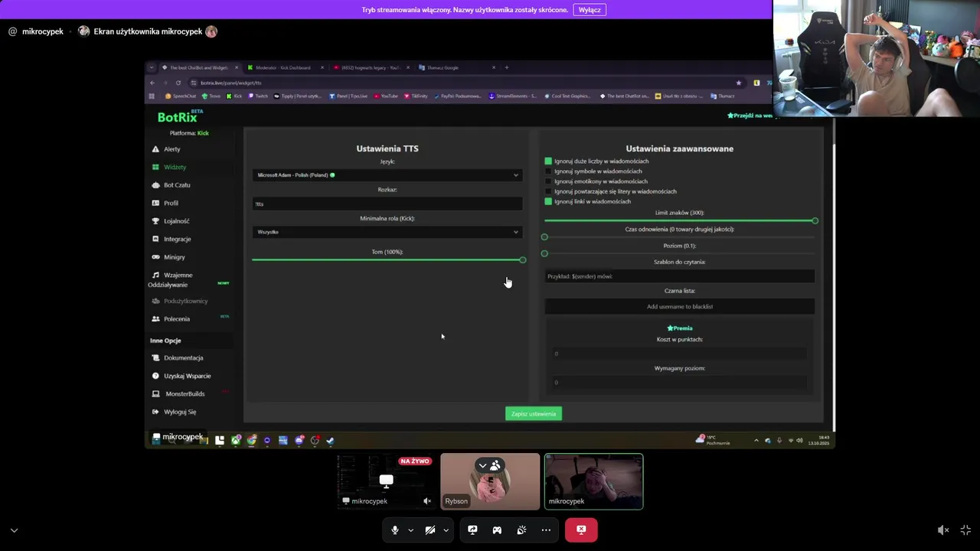
Task: Open Wzajemne Oddziaływanie music item
Action: click(171, 279)
